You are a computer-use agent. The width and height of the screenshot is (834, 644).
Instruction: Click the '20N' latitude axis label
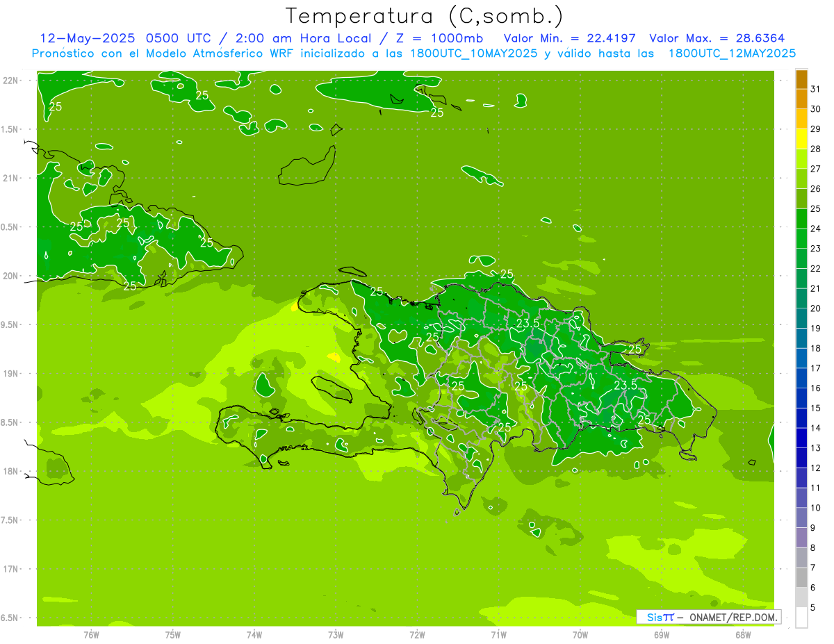pos(10,276)
